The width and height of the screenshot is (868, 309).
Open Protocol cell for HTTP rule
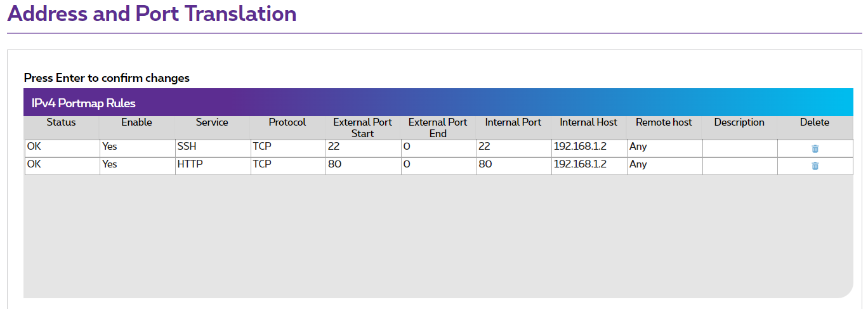(x=288, y=165)
